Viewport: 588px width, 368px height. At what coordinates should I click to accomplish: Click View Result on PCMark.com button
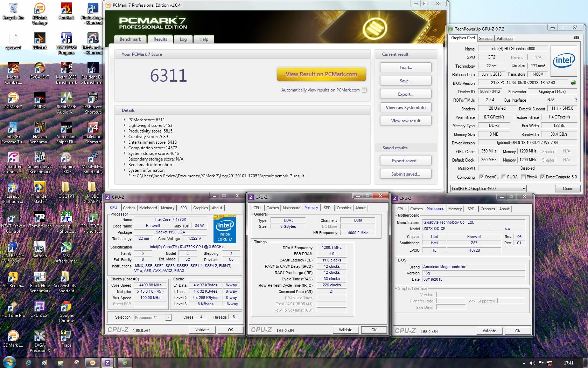coord(321,74)
